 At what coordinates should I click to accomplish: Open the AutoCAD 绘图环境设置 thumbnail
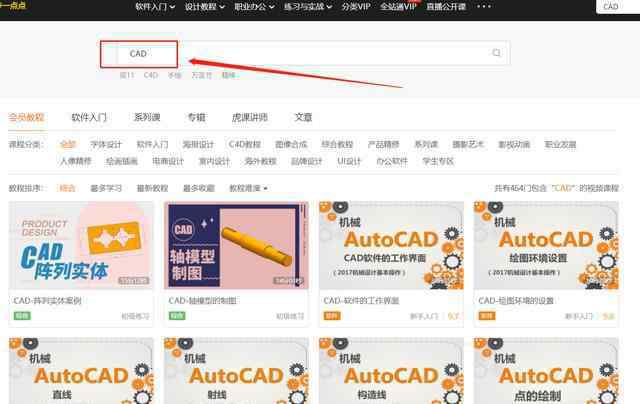(x=546, y=245)
